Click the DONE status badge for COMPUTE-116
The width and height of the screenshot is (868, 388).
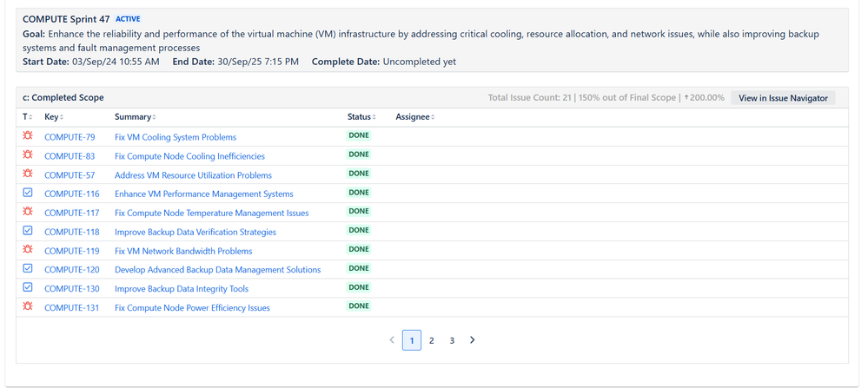coord(359,193)
